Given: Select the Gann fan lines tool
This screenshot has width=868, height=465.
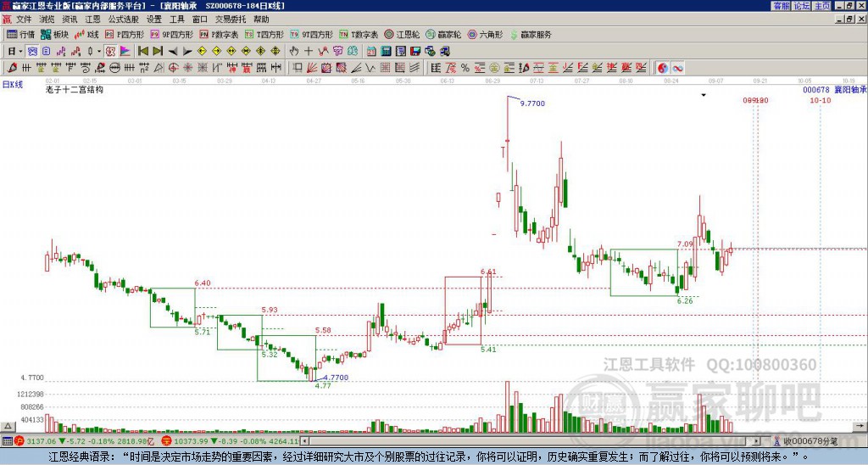Looking at the screenshot, I should (312, 68).
